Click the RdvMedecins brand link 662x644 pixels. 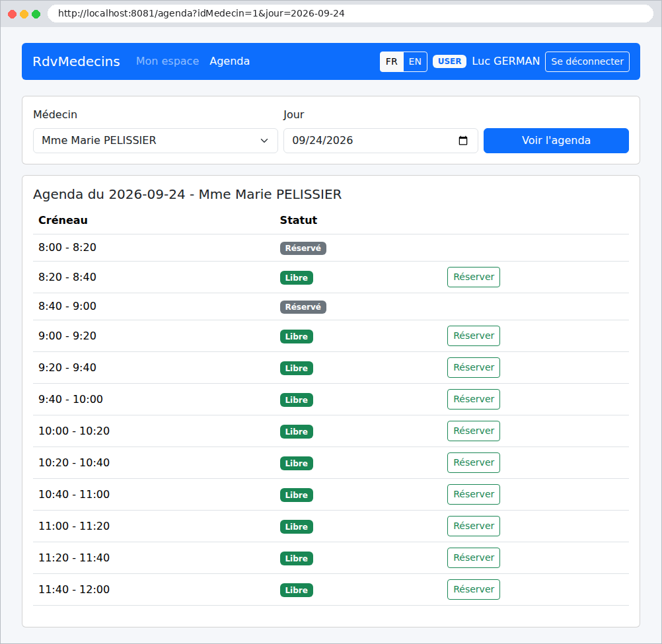(76, 61)
